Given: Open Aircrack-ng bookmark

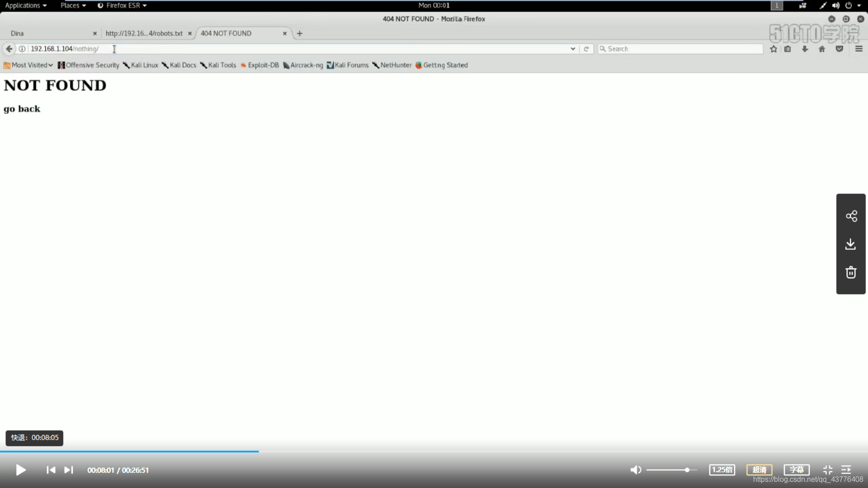Looking at the screenshot, I should (x=303, y=65).
